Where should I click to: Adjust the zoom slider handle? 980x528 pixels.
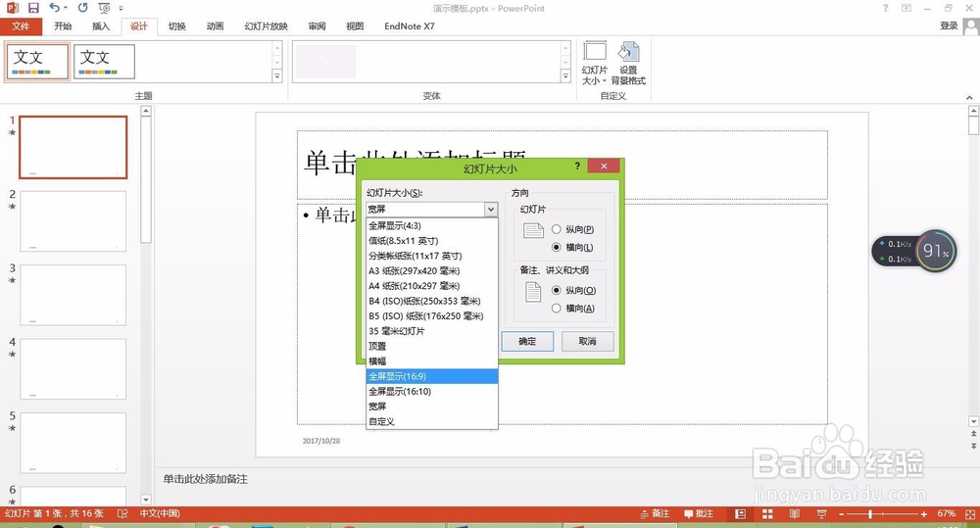pyautogui.click(x=870, y=513)
